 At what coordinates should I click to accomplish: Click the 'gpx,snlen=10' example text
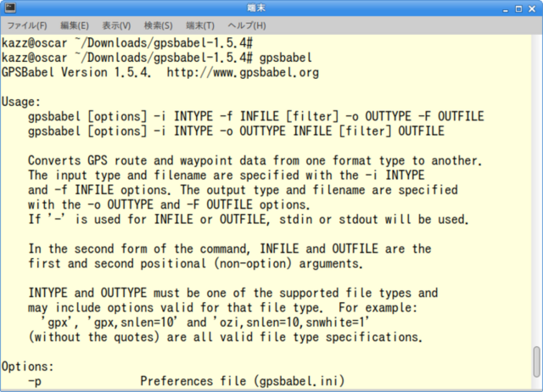tap(133, 322)
